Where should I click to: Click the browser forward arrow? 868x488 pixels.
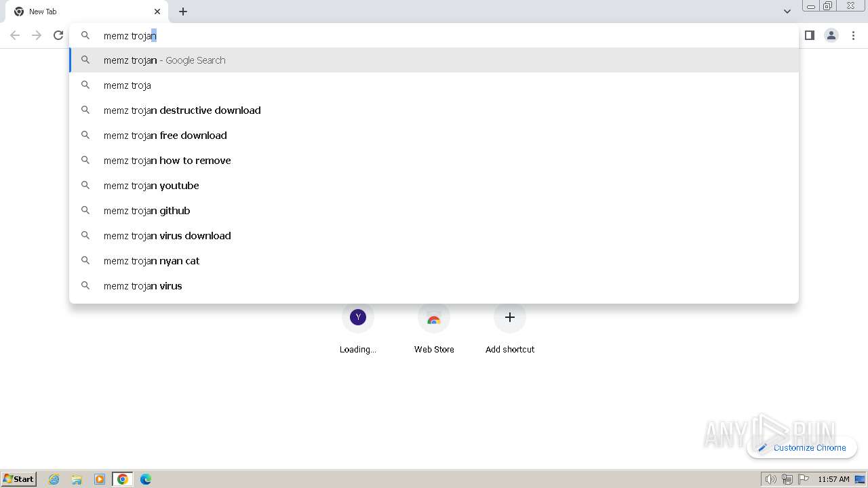pyautogui.click(x=37, y=35)
